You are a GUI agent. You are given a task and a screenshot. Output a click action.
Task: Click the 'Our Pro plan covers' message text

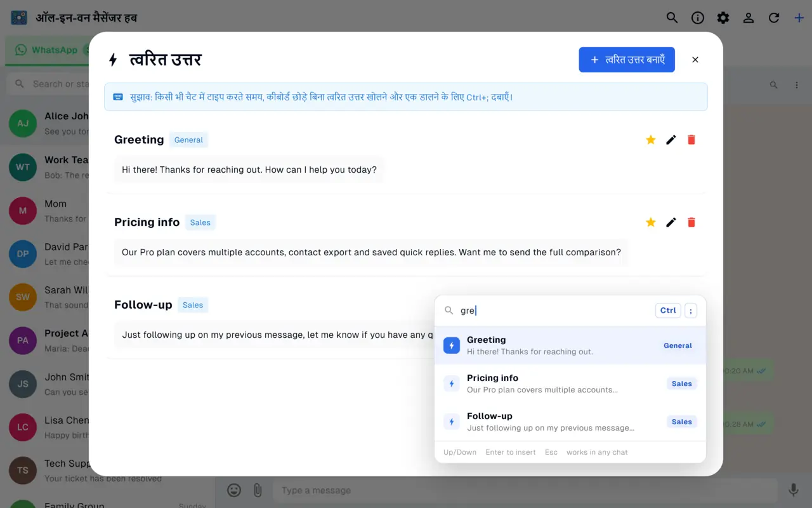pos(371,252)
